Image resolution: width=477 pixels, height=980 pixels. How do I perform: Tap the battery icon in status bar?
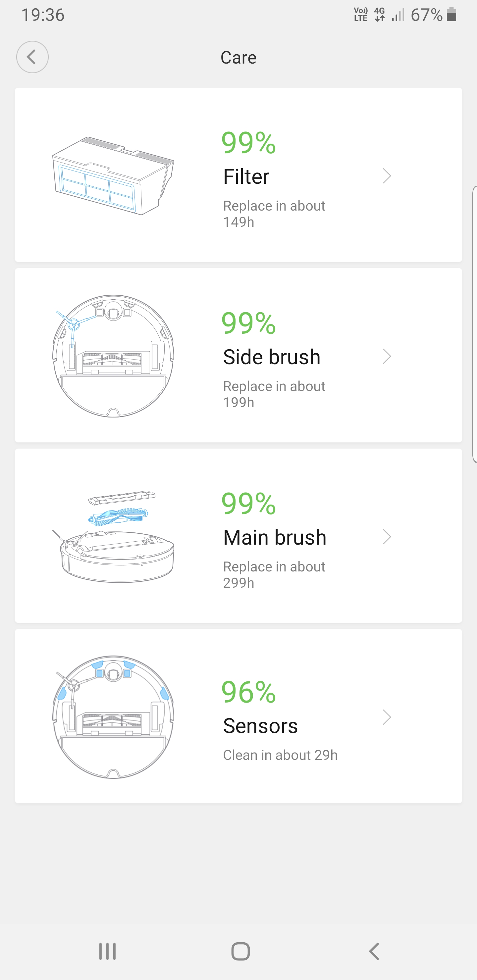coord(451,15)
